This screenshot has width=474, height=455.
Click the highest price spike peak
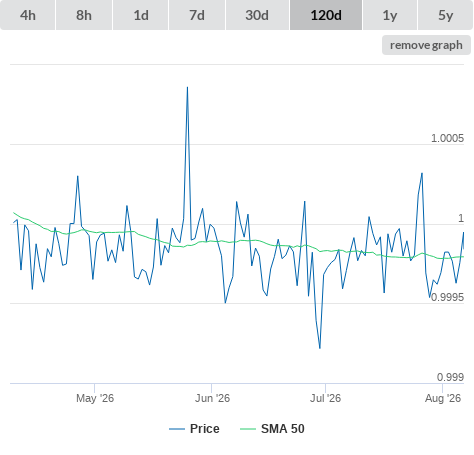pyautogui.click(x=187, y=87)
